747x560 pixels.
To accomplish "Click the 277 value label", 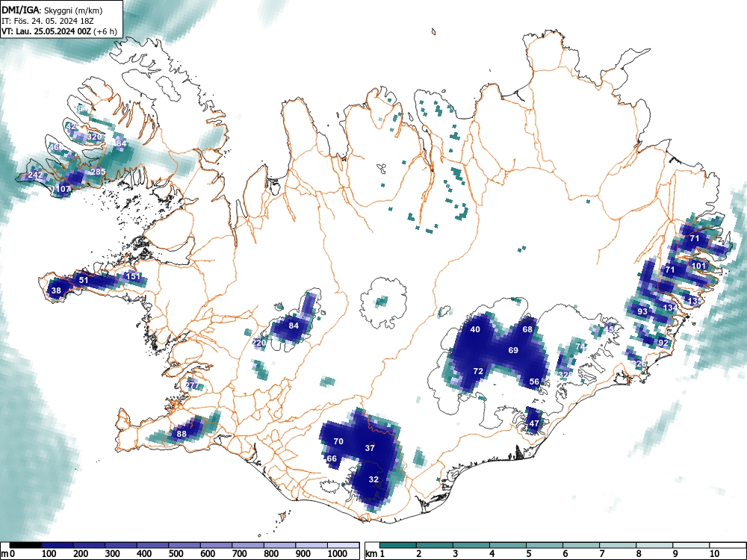I will point(191,385).
